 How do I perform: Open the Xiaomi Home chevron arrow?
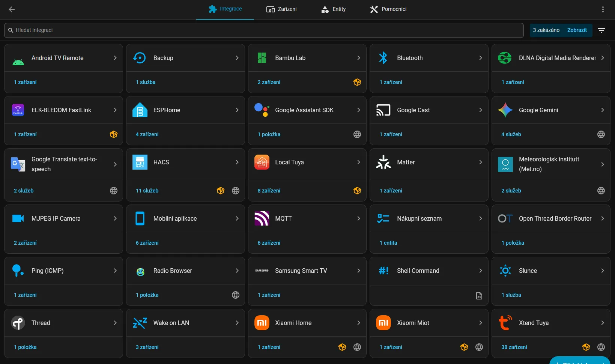click(358, 323)
